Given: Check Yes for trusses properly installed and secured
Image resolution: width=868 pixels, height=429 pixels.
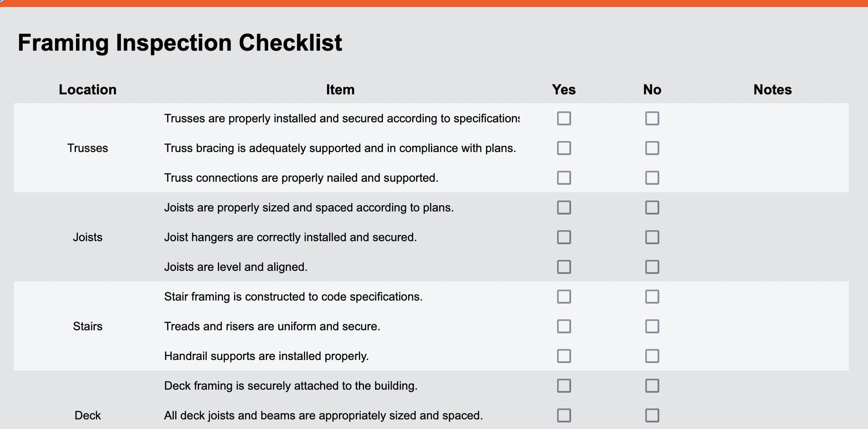Looking at the screenshot, I should point(564,118).
